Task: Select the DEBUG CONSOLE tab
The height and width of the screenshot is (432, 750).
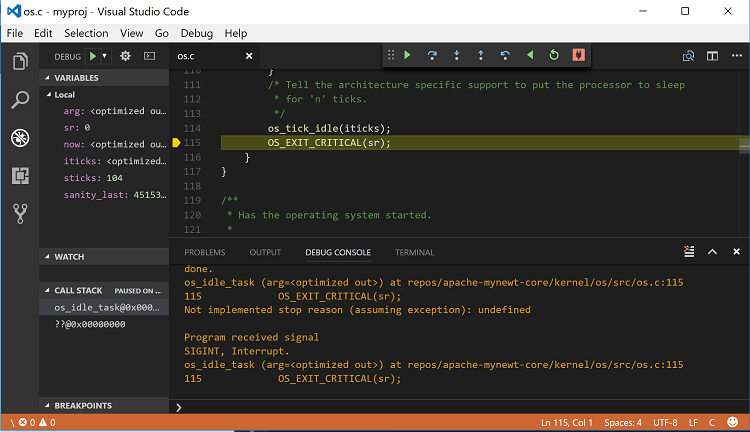Action: [338, 252]
